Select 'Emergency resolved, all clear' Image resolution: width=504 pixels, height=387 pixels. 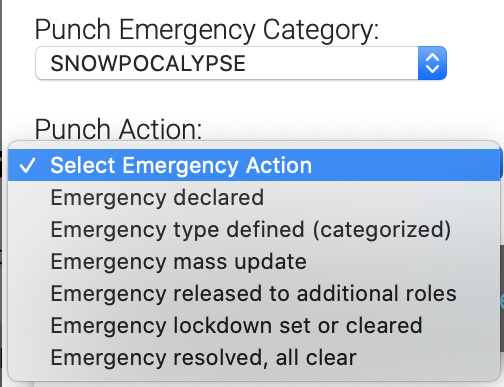(254, 357)
